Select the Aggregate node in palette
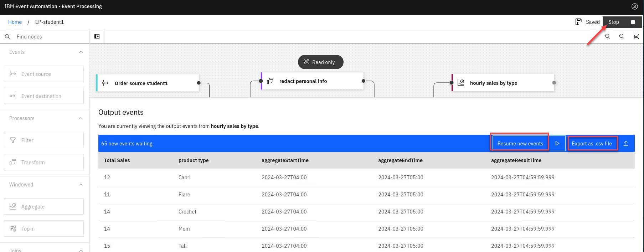The image size is (644, 252). point(44,206)
